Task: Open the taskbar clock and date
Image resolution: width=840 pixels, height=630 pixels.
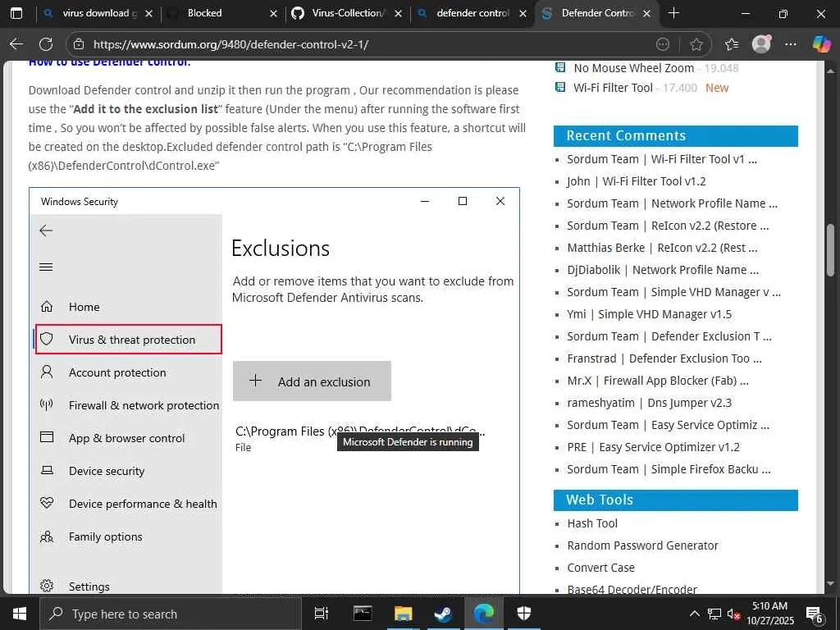Action: (x=769, y=614)
